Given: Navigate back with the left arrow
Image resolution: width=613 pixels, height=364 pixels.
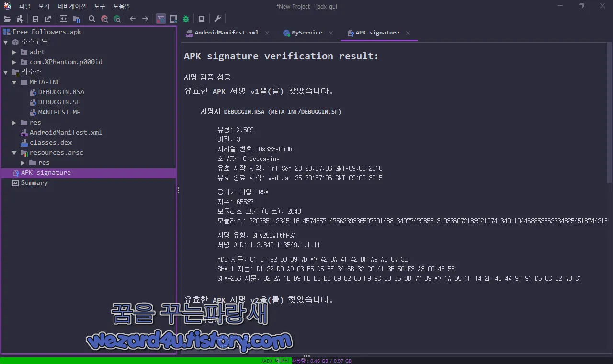Looking at the screenshot, I should [x=133, y=19].
